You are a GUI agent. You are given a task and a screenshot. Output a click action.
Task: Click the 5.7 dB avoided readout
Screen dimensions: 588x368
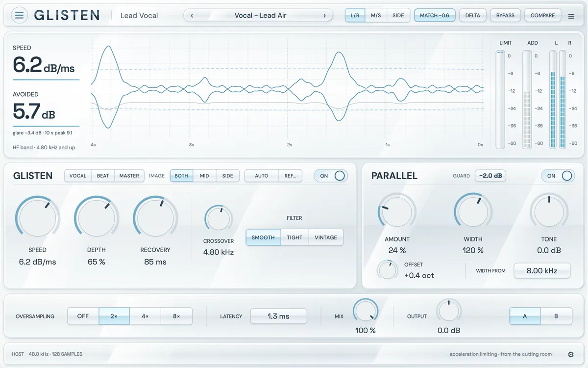[x=34, y=112]
